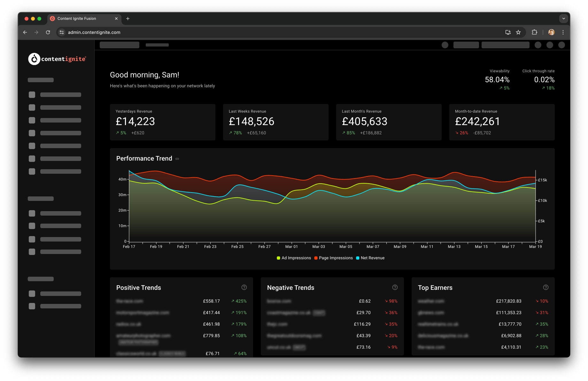Click the install app icon in address bar
The width and height of the screenshot is (588, 381).
(508, 32)
